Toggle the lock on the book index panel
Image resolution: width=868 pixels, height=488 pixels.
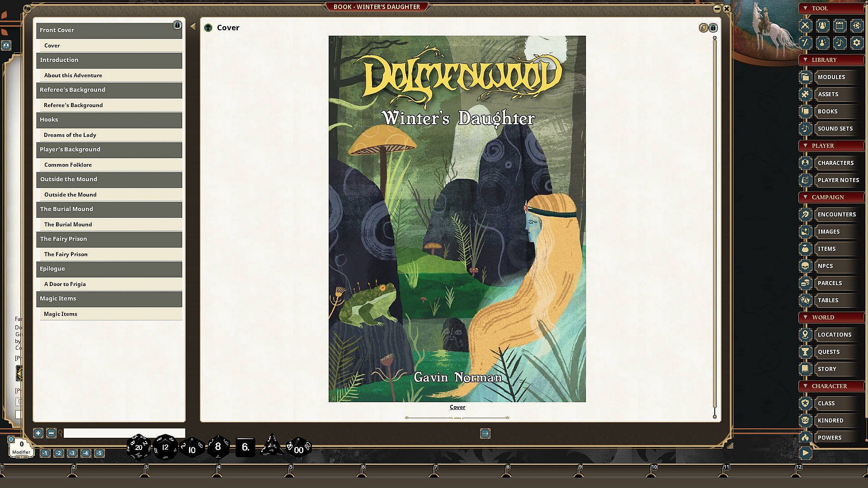pyautogui.click(x=177, y=25)
